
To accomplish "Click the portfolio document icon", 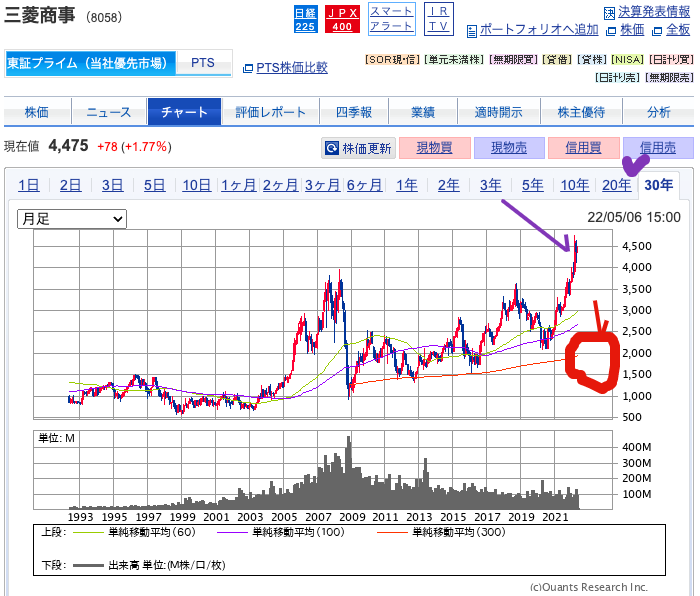I will pos(471,31).
